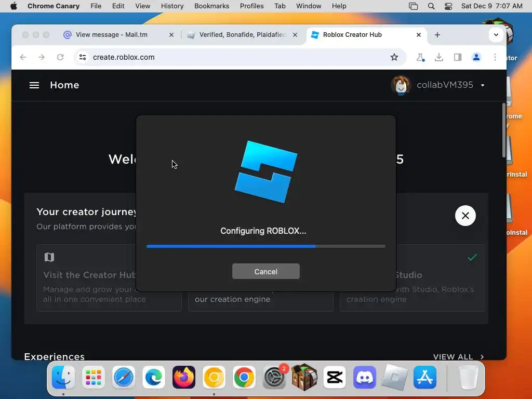Open System Settings from the Dock

click(274, 377)
